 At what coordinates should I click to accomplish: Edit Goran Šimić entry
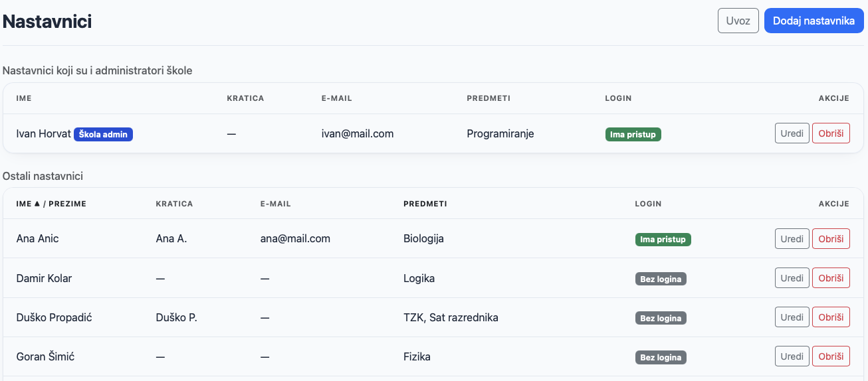click(x=792, y=356)
